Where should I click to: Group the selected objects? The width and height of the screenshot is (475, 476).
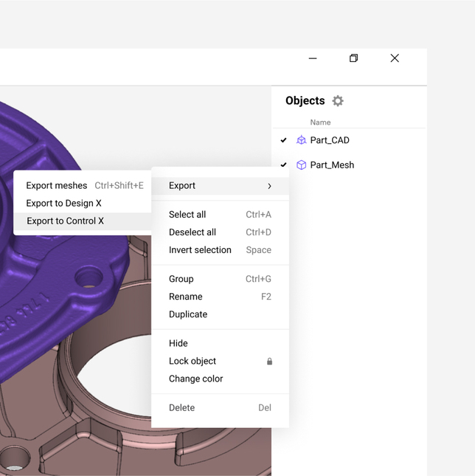coord(181,279)
